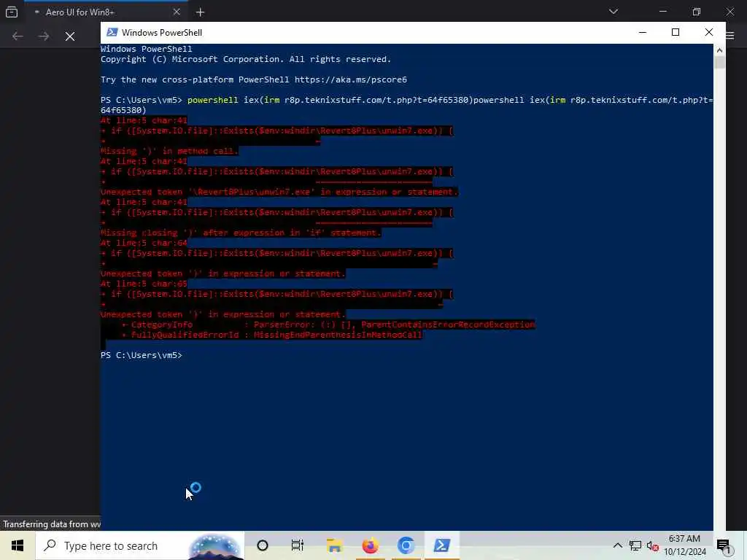Show hidden system tray icons
Screen dimensions: 747x560
click(617, 545)
